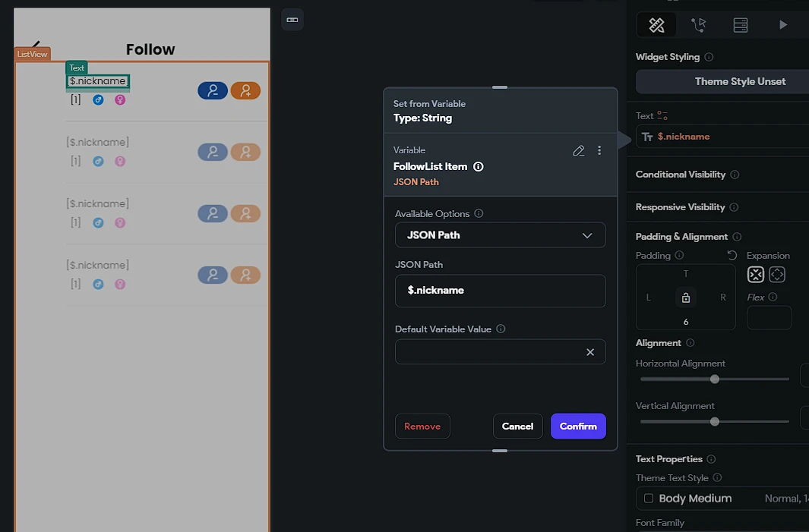Click the JSON Path input field
This screenshot has width=809, height=532.
[x=500, y=291]
